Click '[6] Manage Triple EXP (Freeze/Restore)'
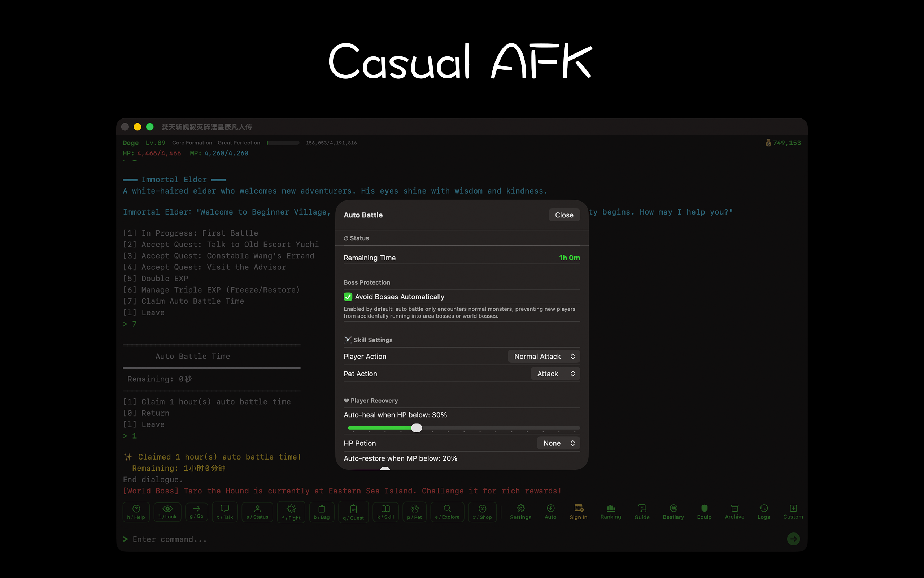924x578 pixels. [x=212, y=290]
